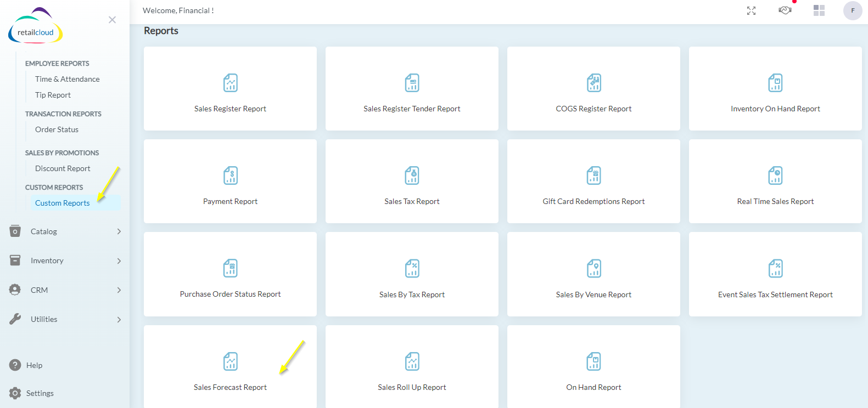Viewport: 868px width, 408px height.
Task: Expand the Inventory menu chevron
Action: [x=119, y=261]
